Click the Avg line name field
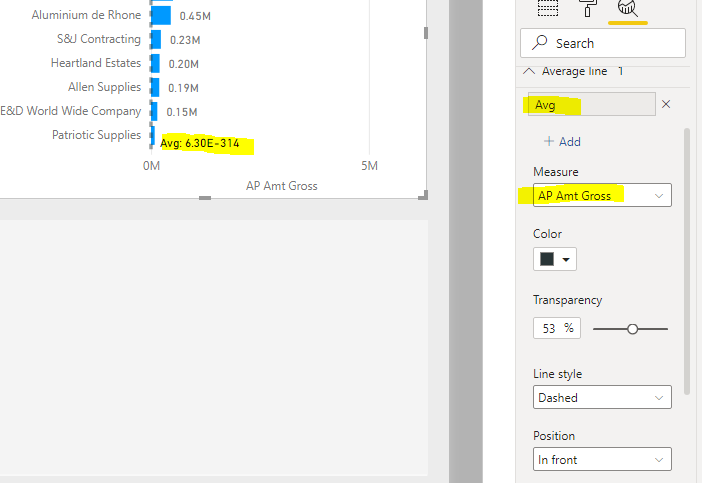The image size is (702, 483). 591,104
